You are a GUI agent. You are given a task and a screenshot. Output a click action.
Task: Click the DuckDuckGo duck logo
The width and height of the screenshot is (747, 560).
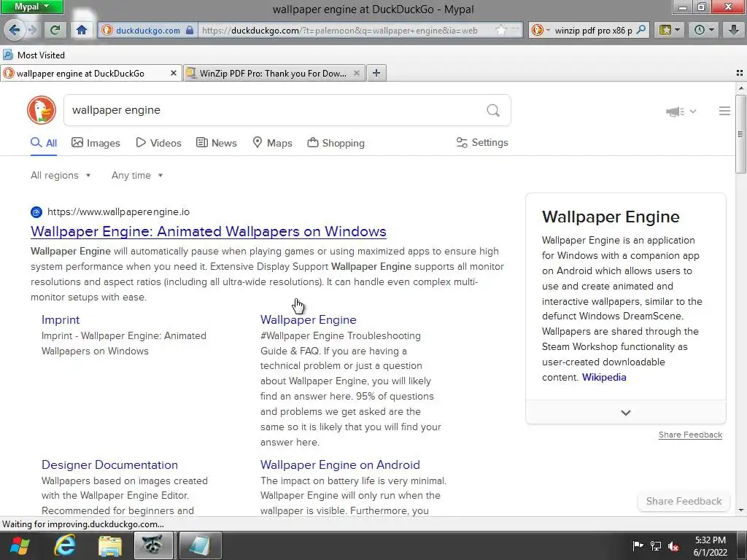[x=42, y=110]
